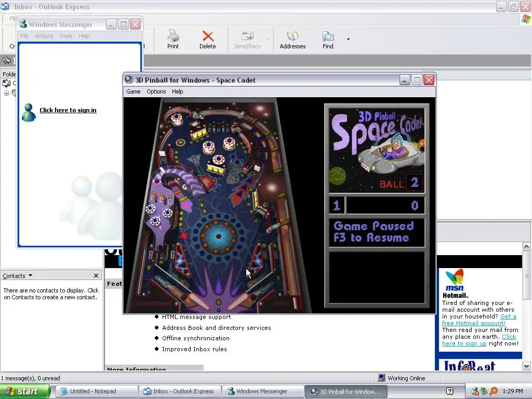Click the 1:29 PM system clock
Image resolution: width=532 pixels, height=399 pixels.
[x=513, y=392]
